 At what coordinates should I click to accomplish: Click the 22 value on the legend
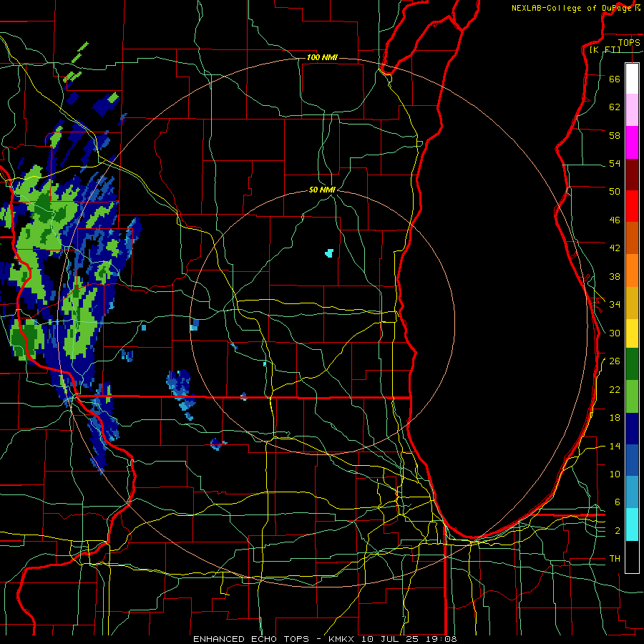point(615,389)
